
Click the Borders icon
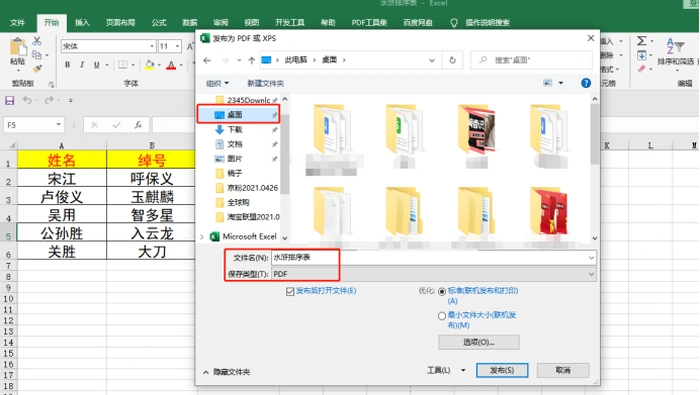coord(123,65)
